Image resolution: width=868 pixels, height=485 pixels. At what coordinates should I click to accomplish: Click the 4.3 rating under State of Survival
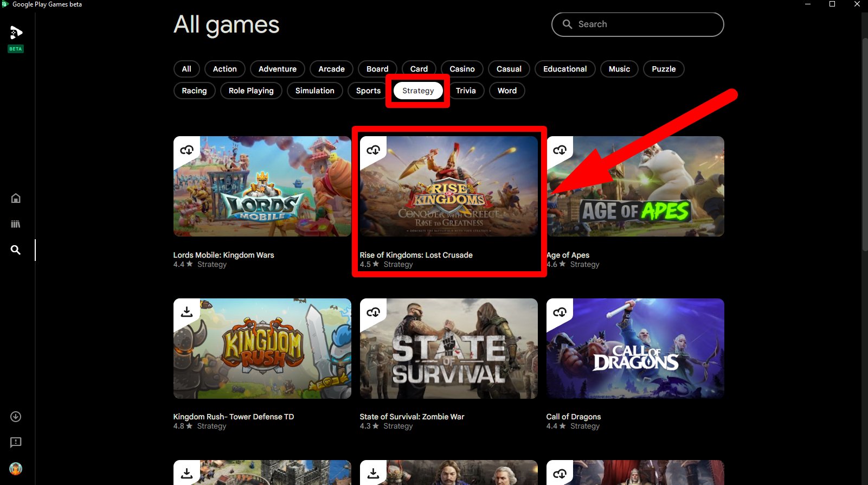(x=369, y=426)
